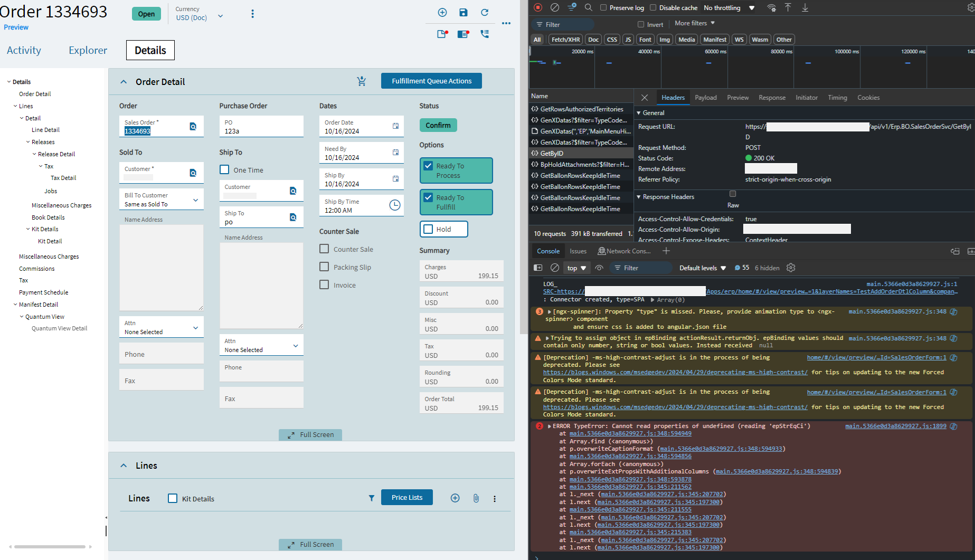The height and width of the screenshot is (560, 975).
Task: Open the horizontal three-dot overflow menu
Action: pyautogui.click(x=506, y=23)
